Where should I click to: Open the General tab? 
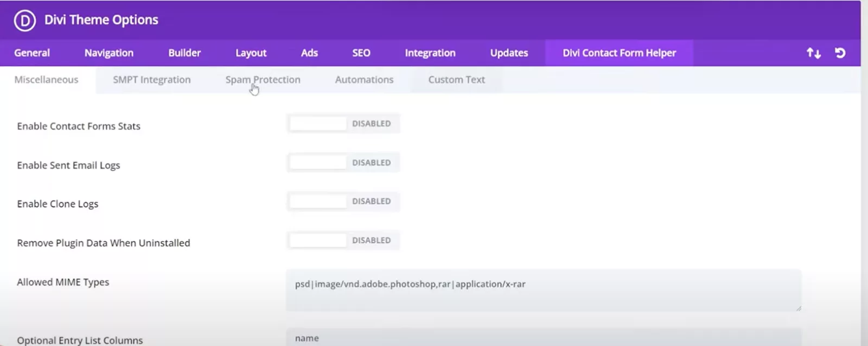pos(32,53)
